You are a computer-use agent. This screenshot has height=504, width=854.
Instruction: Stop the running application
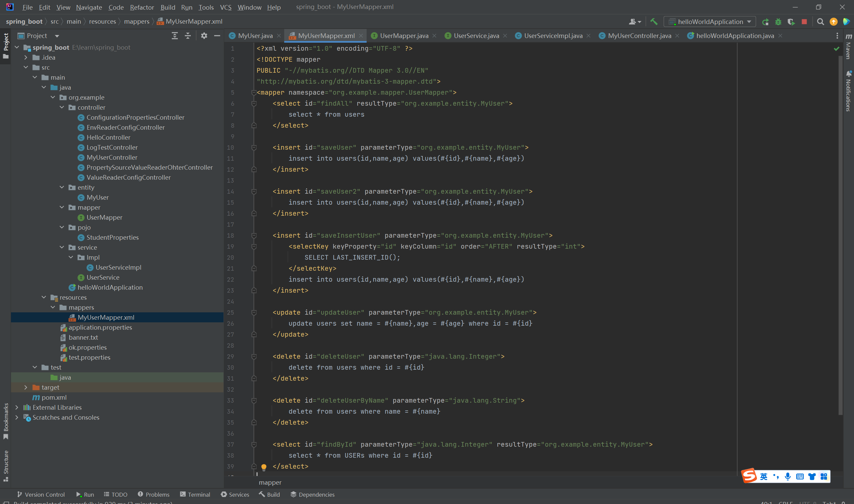[x=804, y=22]
